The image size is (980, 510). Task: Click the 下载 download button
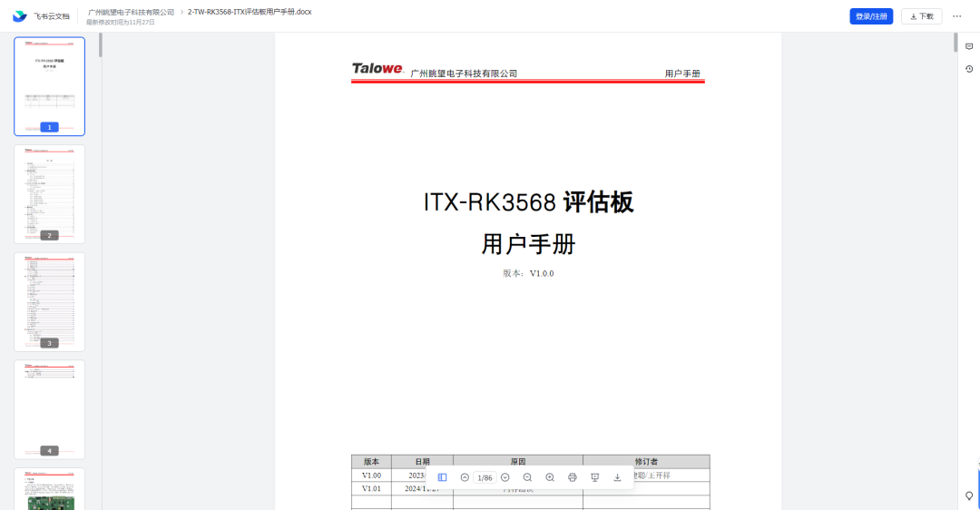[x=922, y=16]
